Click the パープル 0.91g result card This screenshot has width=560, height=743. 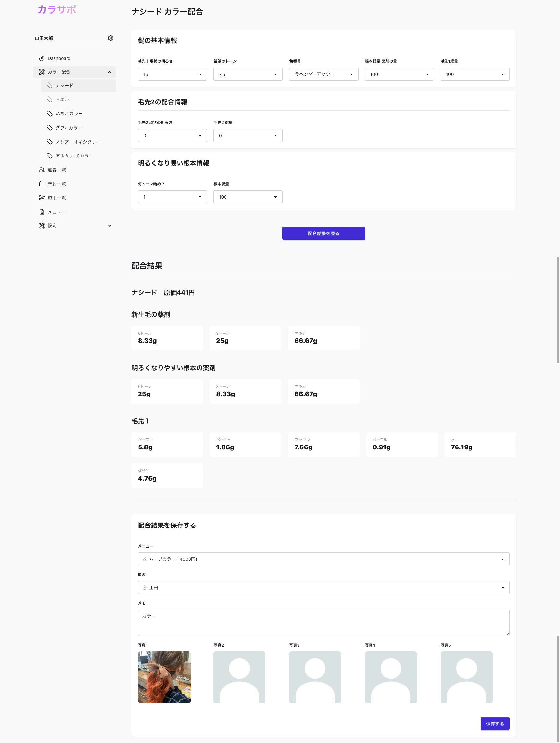point(402,444)
